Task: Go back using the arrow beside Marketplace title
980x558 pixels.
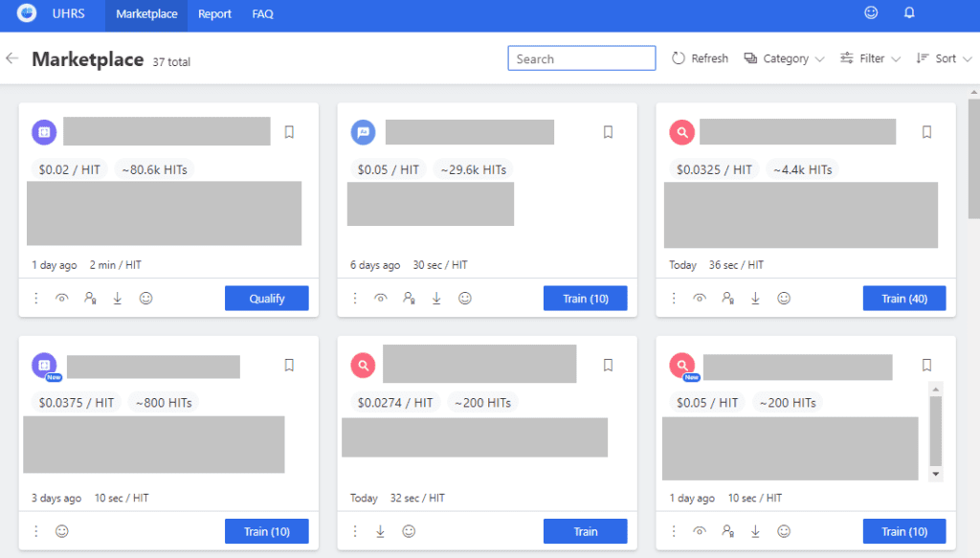Action: pyautogui.click(x=11, y=58)
